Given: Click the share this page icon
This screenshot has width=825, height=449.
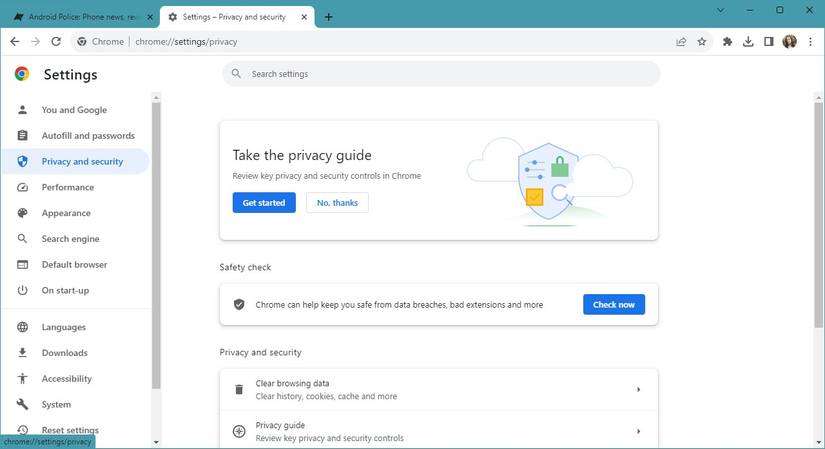Looking at the screenshot, I should 681,42.
